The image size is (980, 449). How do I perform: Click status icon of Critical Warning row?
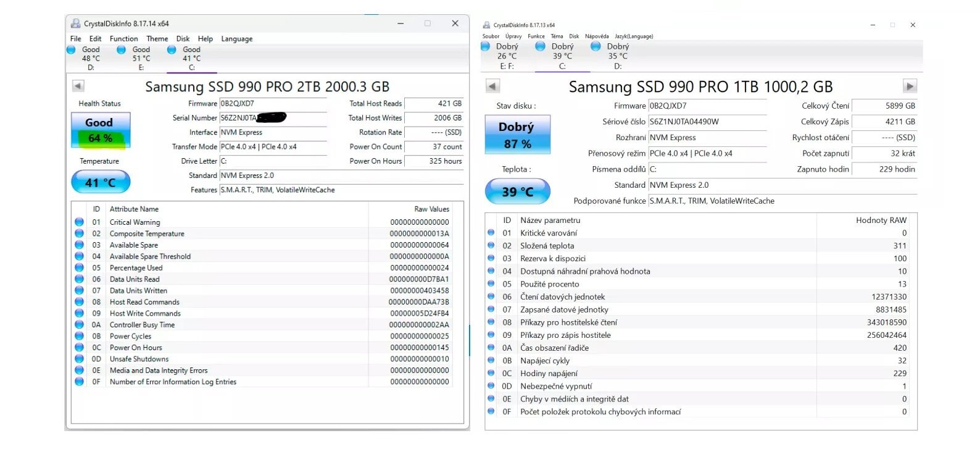79,222
